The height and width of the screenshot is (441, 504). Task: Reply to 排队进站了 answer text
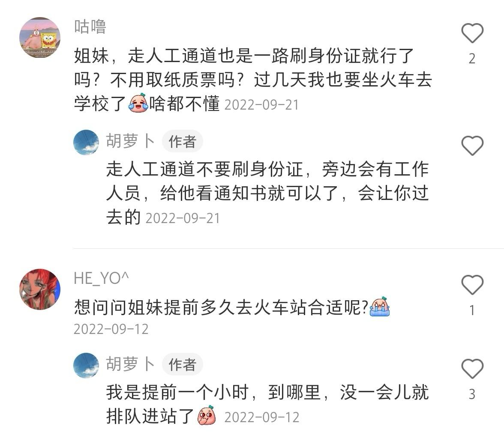click(267, 404)
